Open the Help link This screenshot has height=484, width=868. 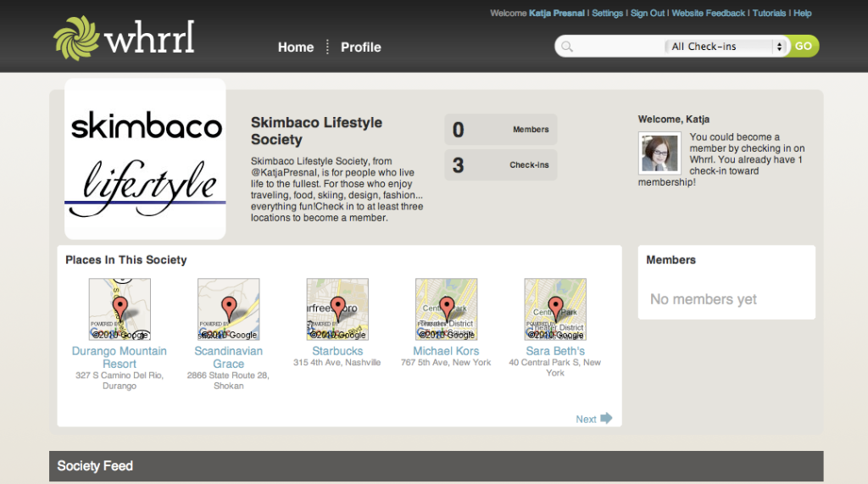802,13
